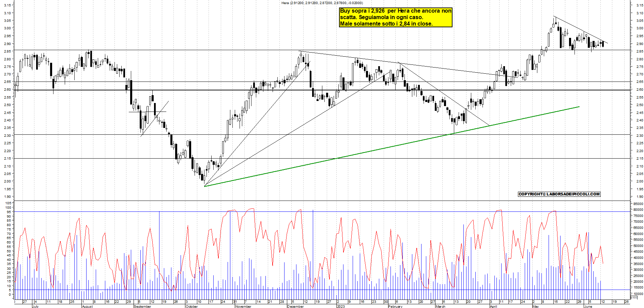Viewport: 644px width, 308px height.
Task: Click the 55000 volume scale value
Action: (x=638, y=240)
